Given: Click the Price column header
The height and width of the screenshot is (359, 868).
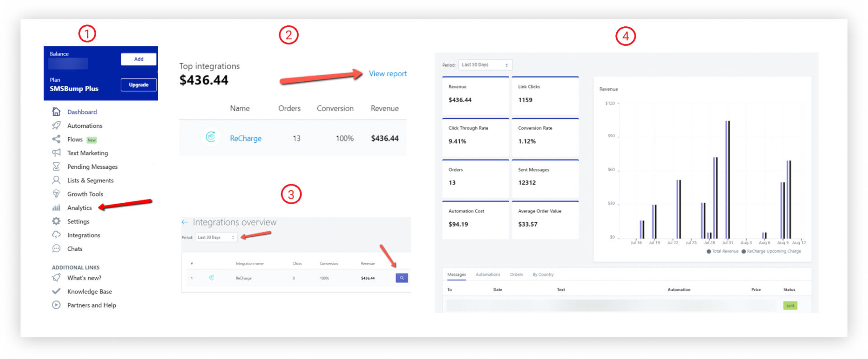Looking at the screenshot, I should (x=756, y=290).
